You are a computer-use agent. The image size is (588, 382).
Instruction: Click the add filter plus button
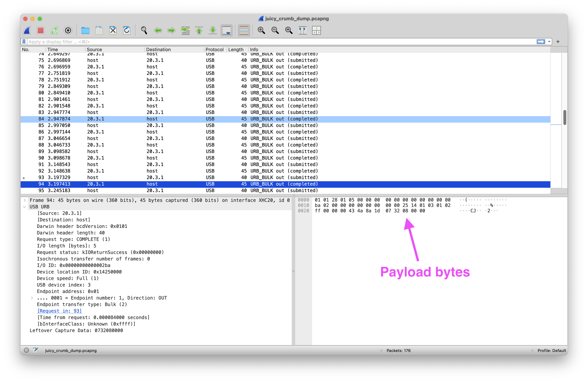pos(558,42)
